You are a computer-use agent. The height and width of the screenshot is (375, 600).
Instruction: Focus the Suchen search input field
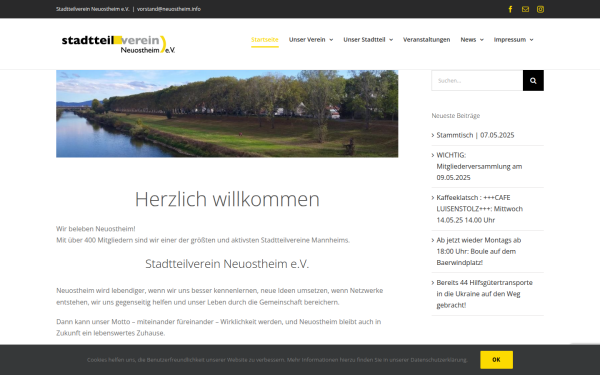(x=477, y=80)
